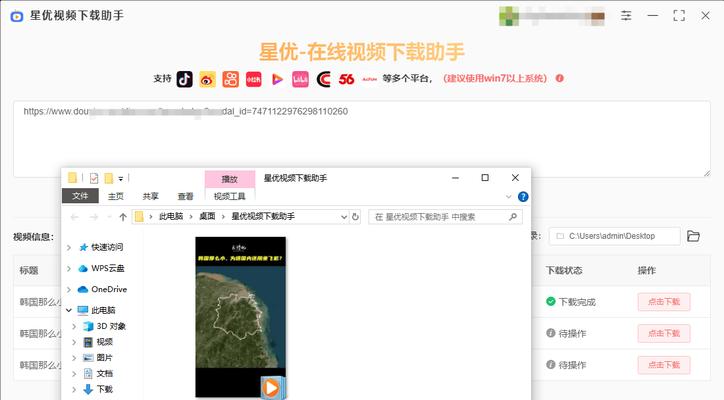Click the green 下载完成 status icon
Screen dimensions: 724x400
pyautogui.click(x=550, y=302)
